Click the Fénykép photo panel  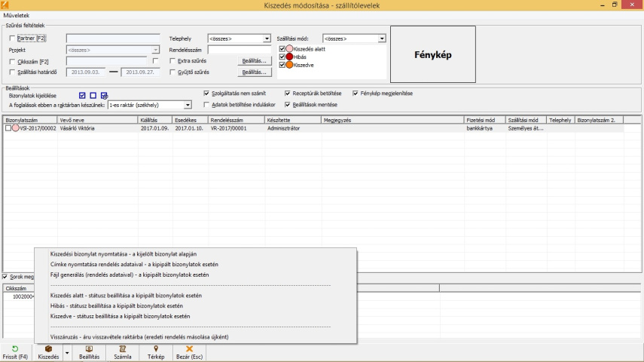(432, 54)
